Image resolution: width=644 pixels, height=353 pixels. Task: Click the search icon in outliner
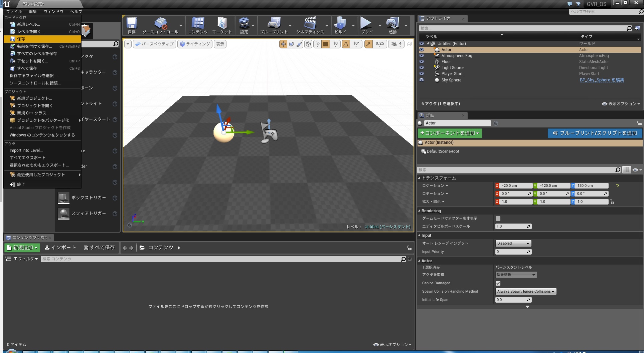point(629,28)
